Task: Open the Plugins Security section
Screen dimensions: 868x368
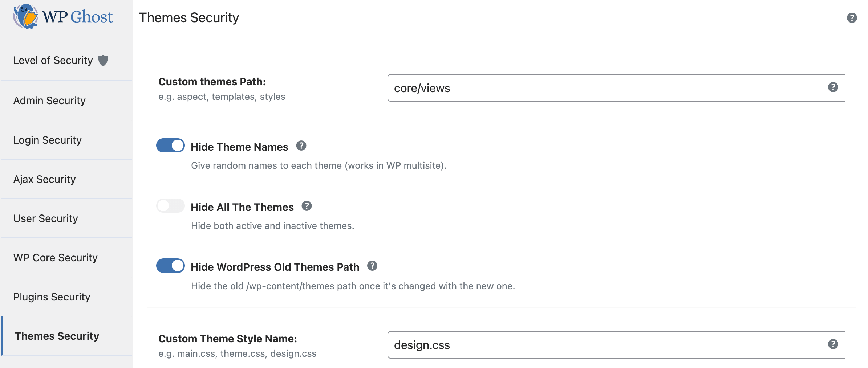Action: pyautogui.click(x=52, y=297)
